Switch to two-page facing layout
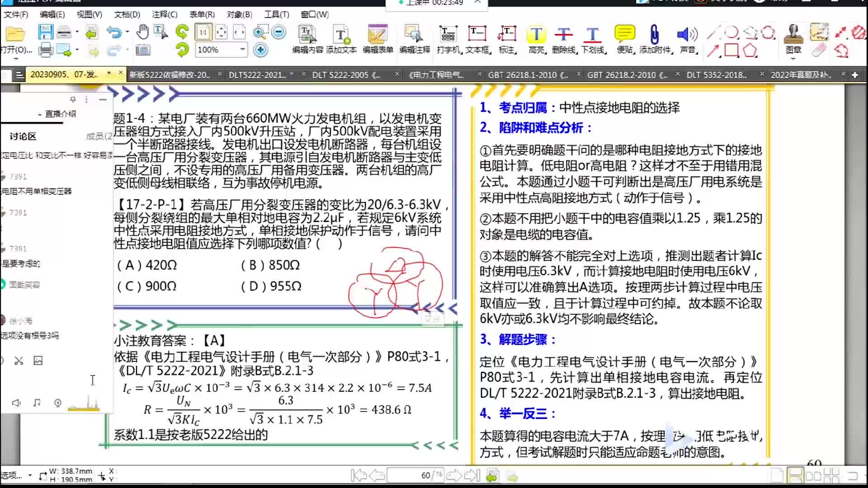This screenshot has width=868, height=488. click(x=813, y=475)
